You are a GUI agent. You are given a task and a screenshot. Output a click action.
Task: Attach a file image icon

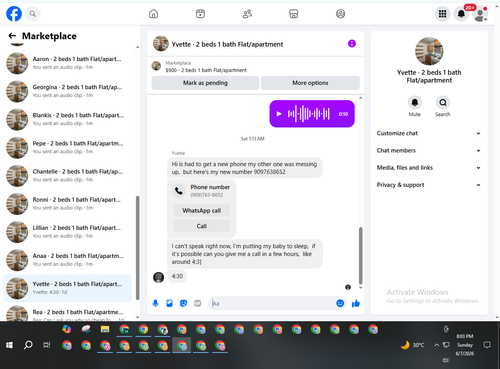169,303
